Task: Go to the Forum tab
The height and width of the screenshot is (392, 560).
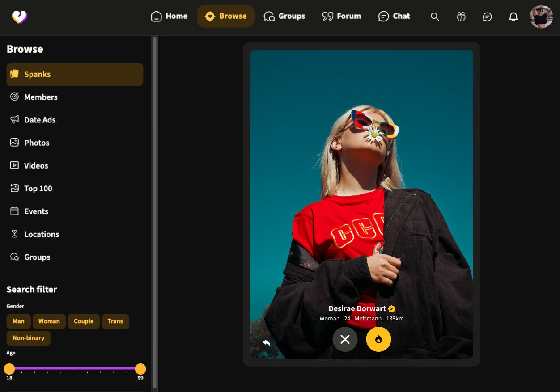Action: coord(342,17)
